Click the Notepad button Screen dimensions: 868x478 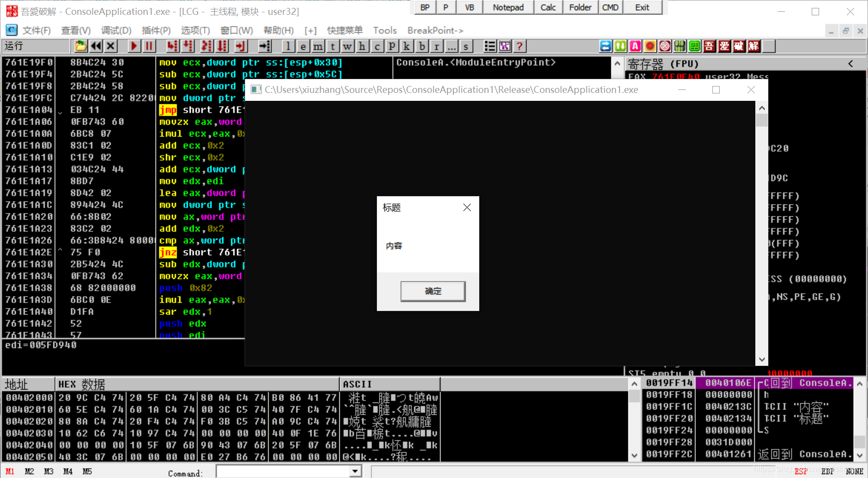point(508,7)
